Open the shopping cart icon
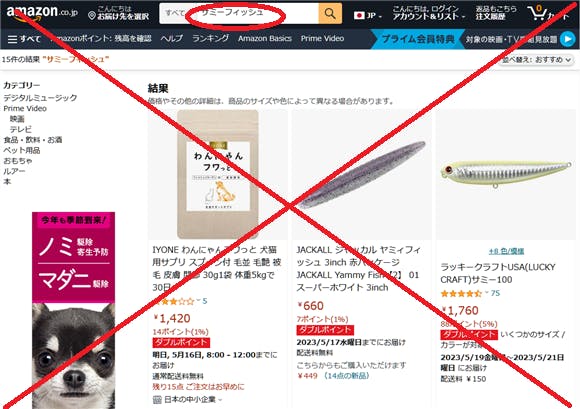This screenshot has width=580, height=409. click(538, 13)
